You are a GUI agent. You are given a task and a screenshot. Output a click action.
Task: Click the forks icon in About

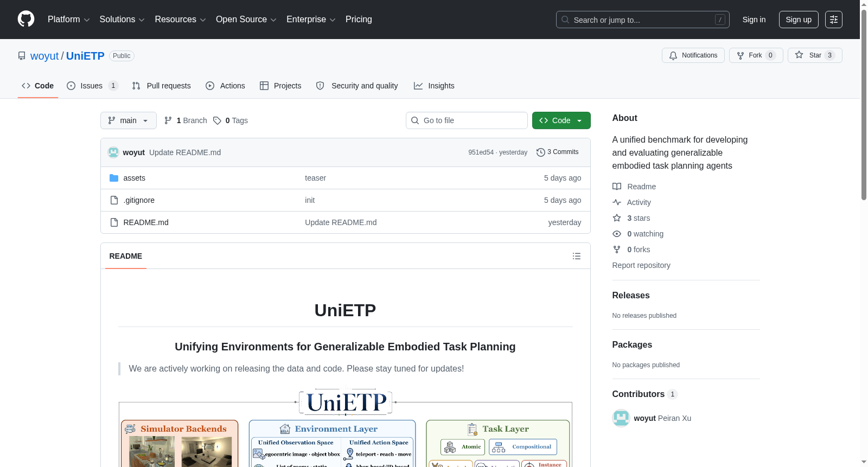[x=617, y=250]
